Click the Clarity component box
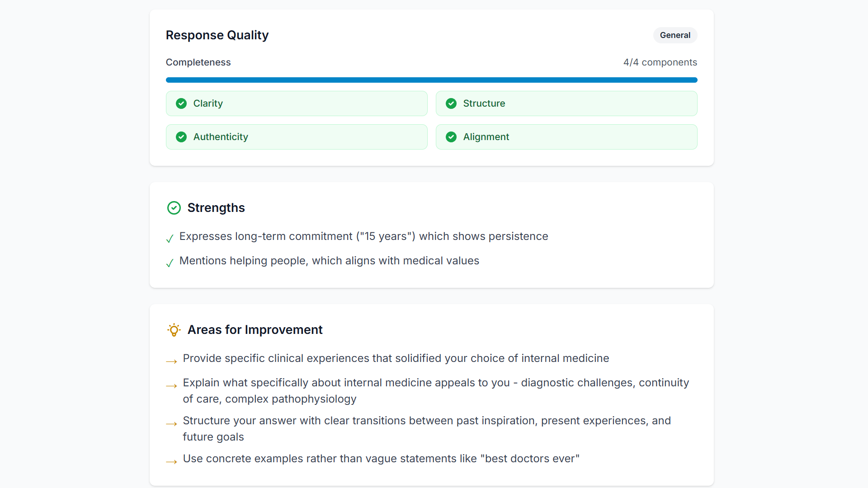Viewport: 868px width, 488px height. click(297, 103)
